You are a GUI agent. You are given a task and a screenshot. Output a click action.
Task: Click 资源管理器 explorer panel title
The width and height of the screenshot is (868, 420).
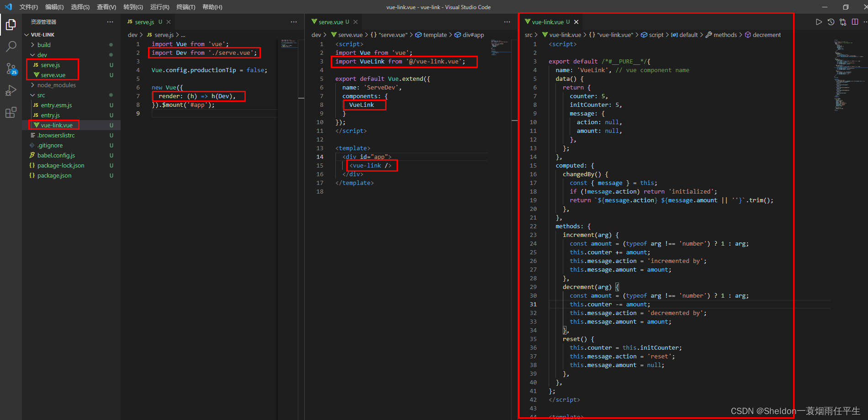44,22
